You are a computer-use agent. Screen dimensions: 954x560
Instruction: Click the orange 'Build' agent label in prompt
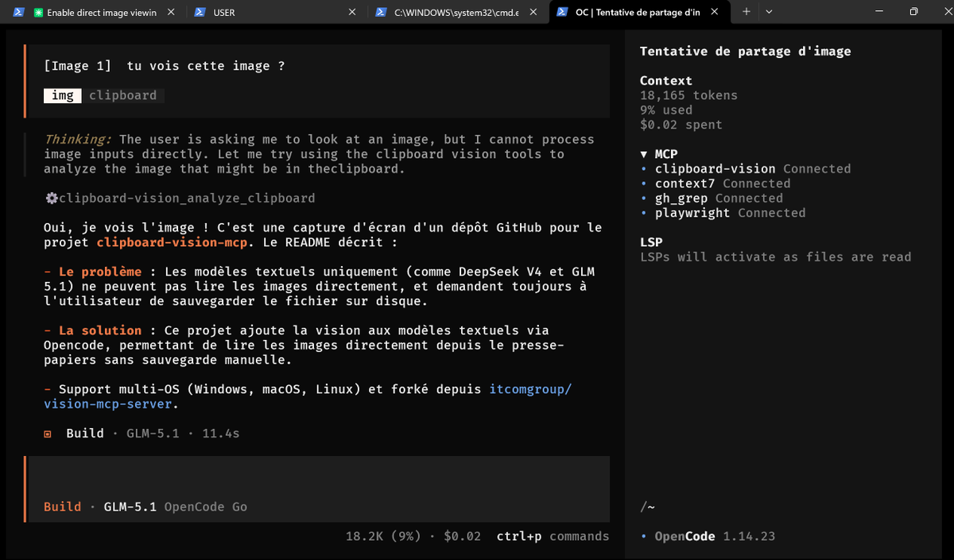point(62,507)
